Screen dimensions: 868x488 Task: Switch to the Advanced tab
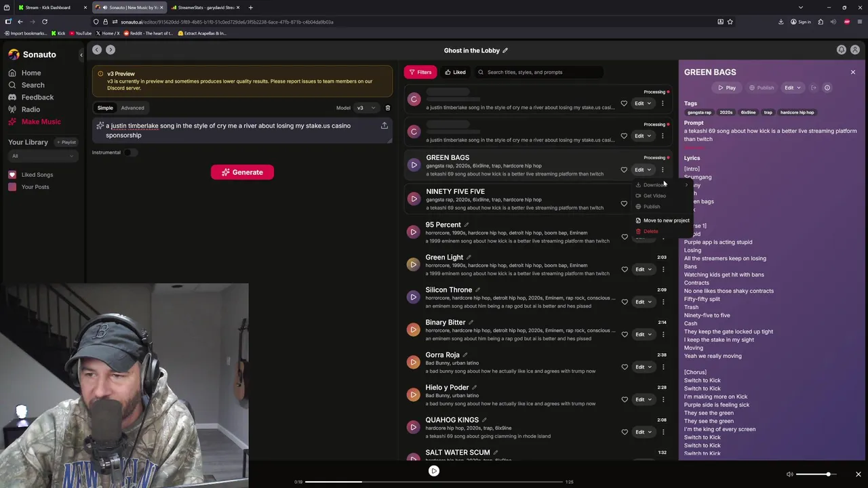coord(132,108)
